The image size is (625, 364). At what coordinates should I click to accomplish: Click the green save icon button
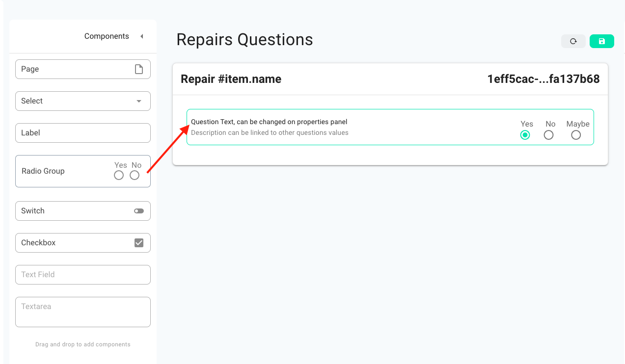[x=602, y=41]
